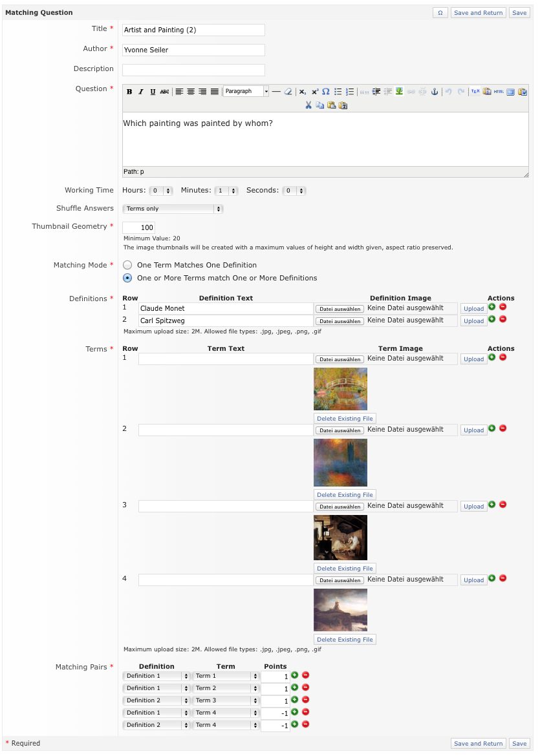The image size is (540, 756).
Task: Paste from clipboard in lower toolbar row
Action: coord(332,105)
